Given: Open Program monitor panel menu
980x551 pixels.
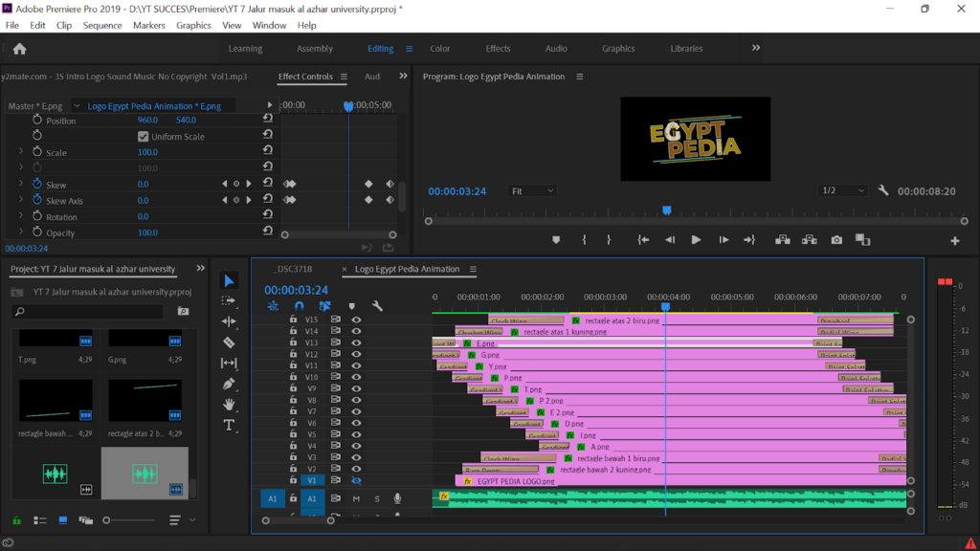Looking at the screenshot, I should pyautogui.click(x=579, y=77).
